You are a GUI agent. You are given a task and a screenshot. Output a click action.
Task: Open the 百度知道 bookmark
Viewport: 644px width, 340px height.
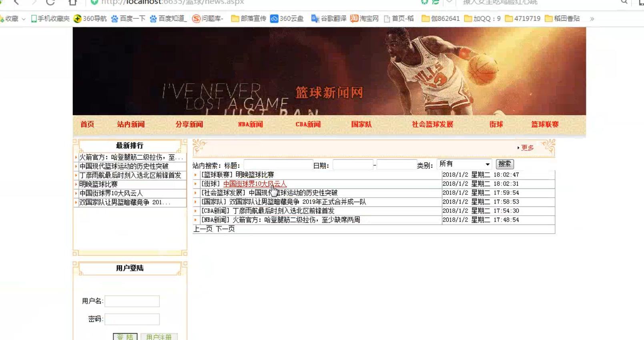(168, 18)
